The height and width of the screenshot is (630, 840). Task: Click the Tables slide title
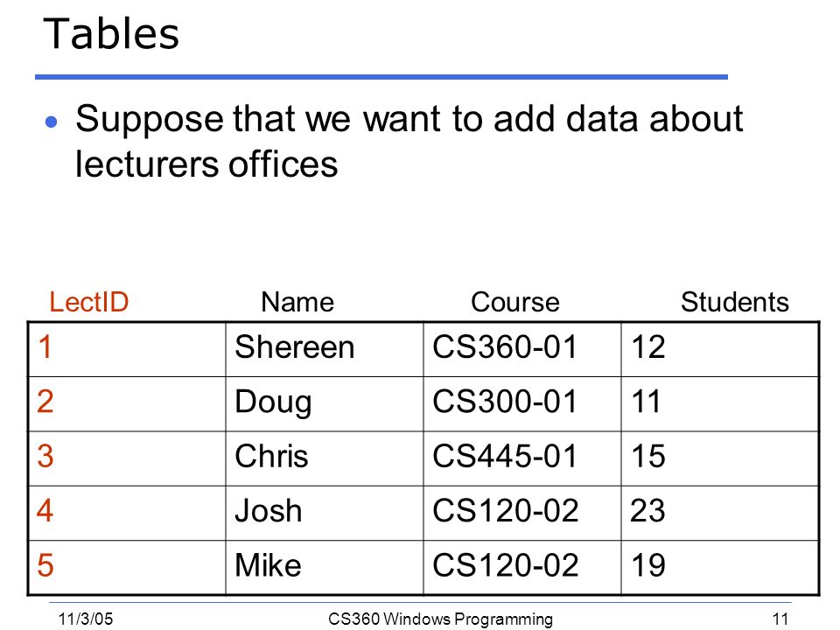111,34
